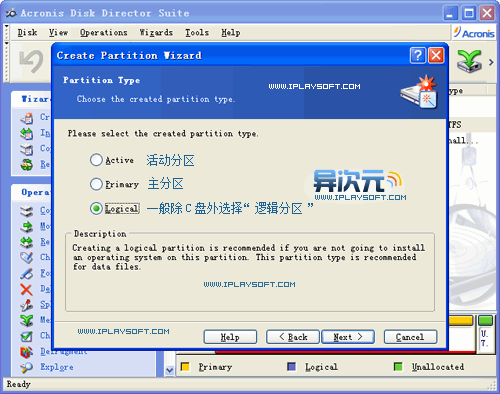Open the Help menu in the menu bar

pyautogui.click(x=231, y=33)
